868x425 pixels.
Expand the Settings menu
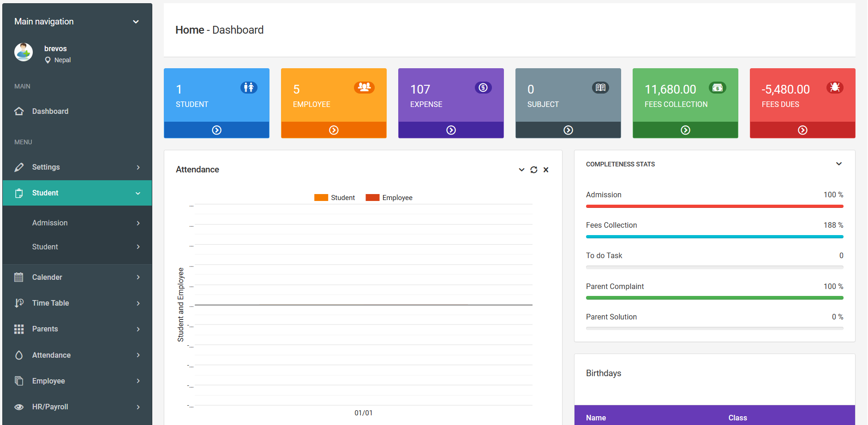tap(77, 167)
